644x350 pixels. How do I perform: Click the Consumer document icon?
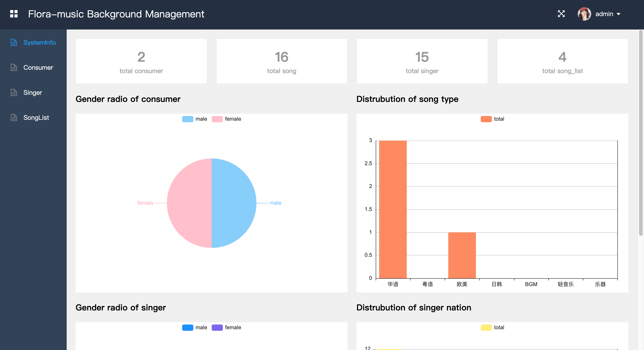(14, 67)
